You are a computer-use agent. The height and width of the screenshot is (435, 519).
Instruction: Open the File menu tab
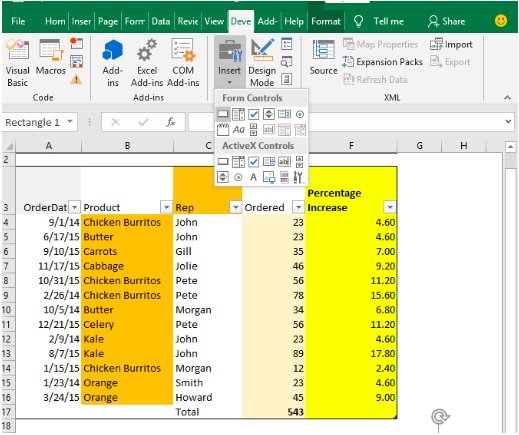(x=18, y=22)
